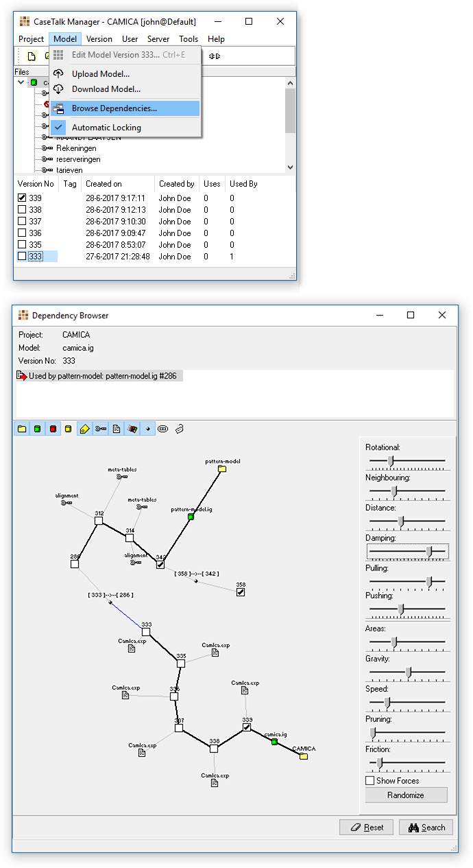Select the tarieven tree item
The image size is (473, 868).
(x=69, y=169)
